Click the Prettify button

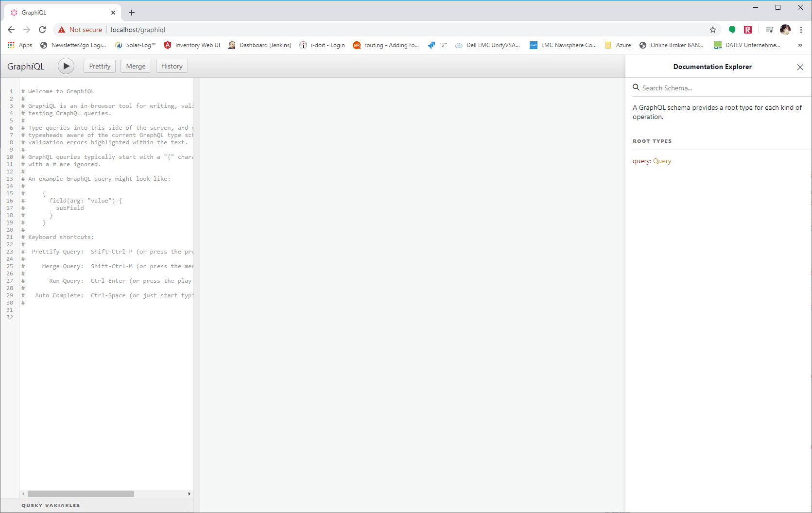(x=99, y=66)
